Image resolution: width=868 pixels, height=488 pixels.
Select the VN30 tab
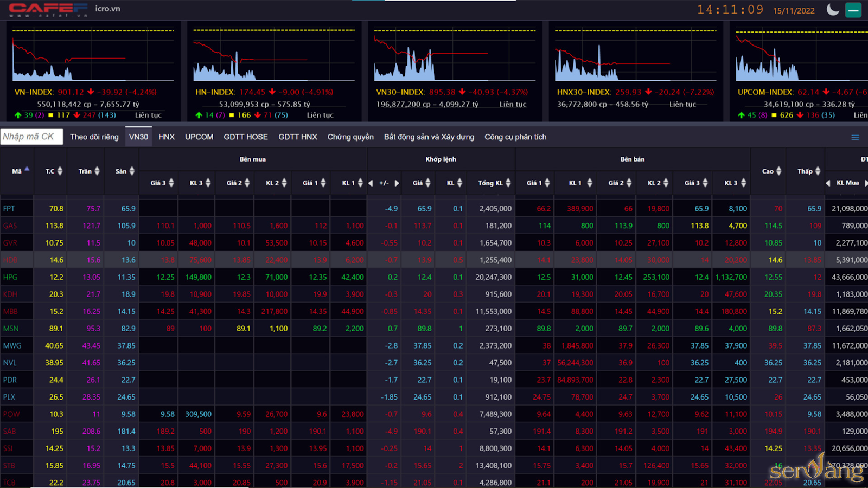(x=138, y=137)
